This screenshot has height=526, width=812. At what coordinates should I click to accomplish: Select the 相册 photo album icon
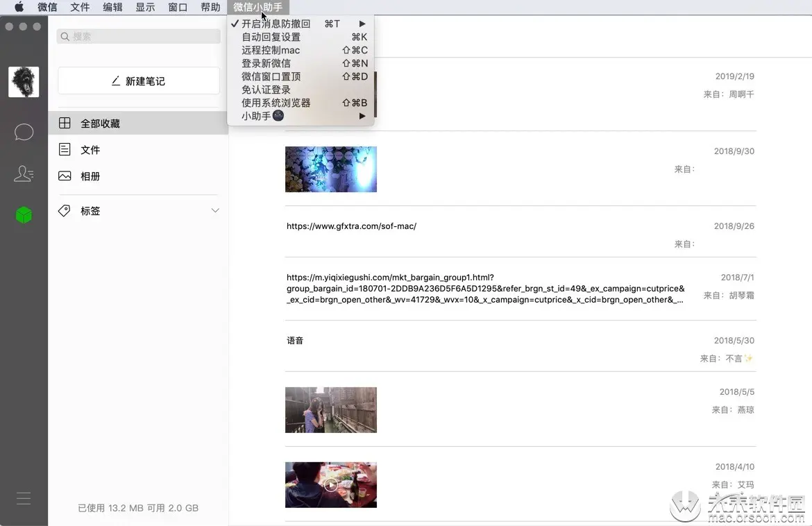(x=65, y=176)
